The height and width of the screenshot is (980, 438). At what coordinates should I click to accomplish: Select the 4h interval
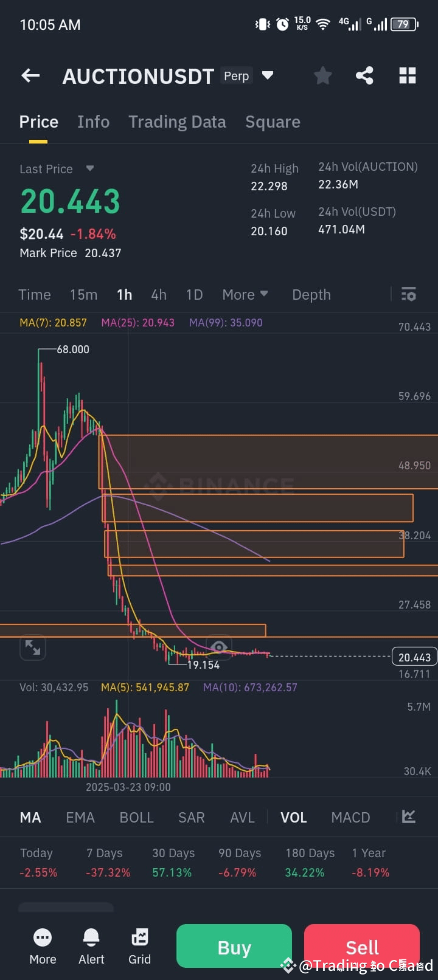(159, 294)
